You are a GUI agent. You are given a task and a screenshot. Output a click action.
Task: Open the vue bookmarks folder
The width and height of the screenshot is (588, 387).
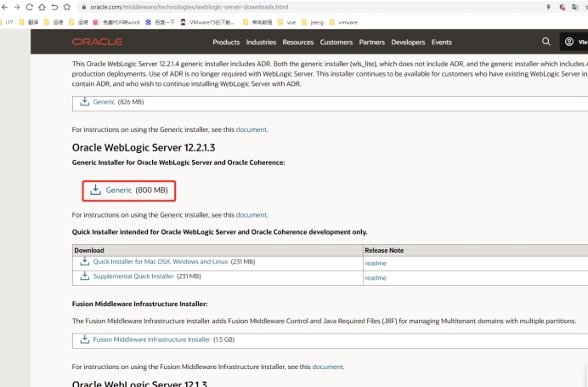(287, 22)
